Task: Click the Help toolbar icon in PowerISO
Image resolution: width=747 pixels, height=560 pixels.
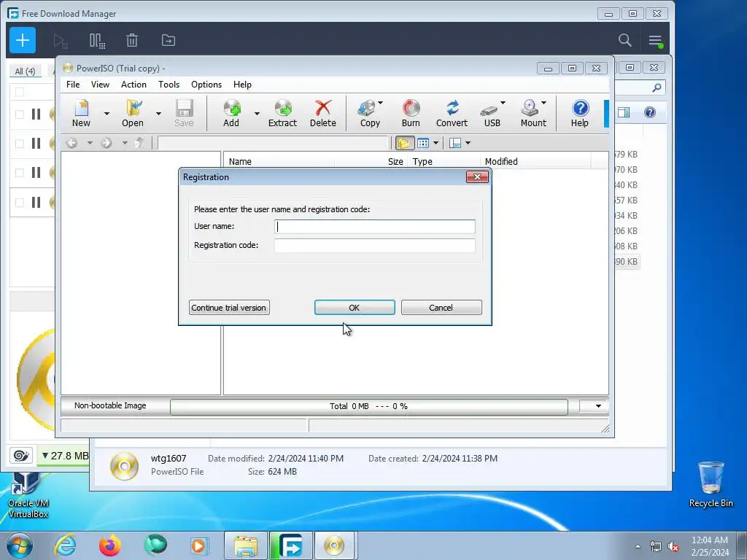Action: 580,113
